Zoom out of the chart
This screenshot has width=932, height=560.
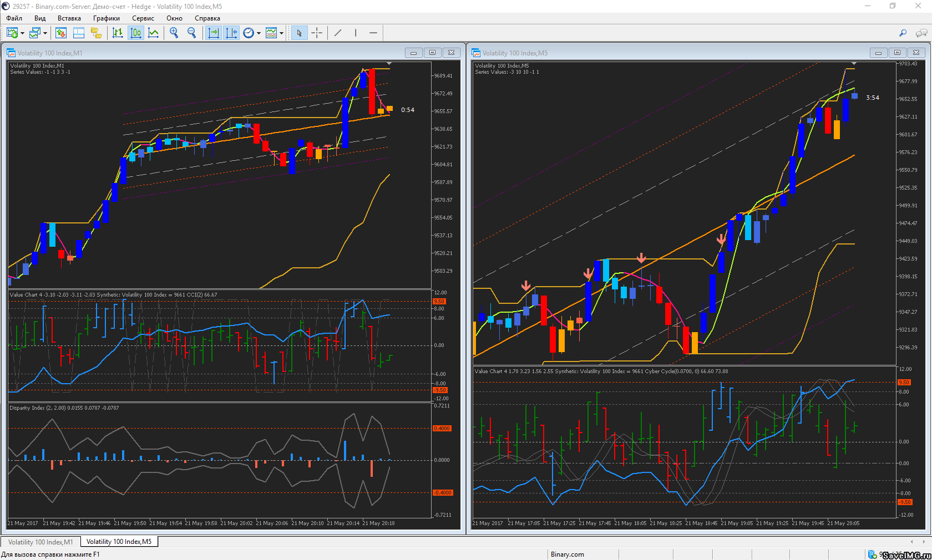pyautogui.click(x=192, y=33)
